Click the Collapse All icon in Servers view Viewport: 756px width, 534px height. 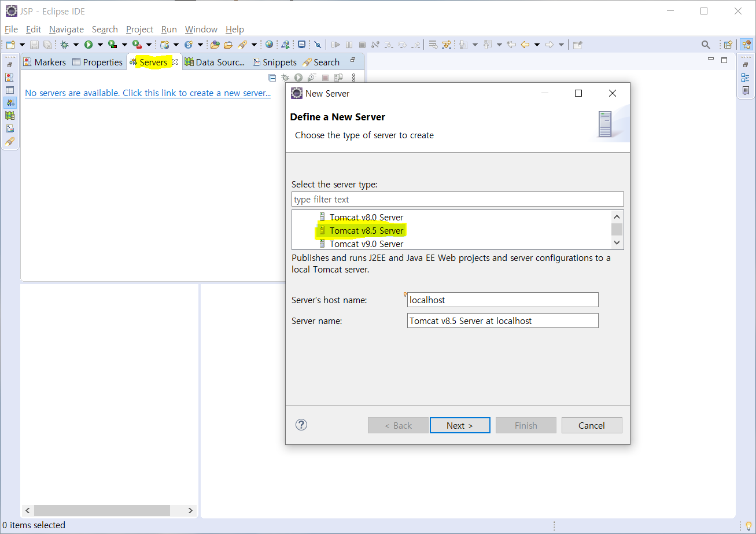click(272, 78)
